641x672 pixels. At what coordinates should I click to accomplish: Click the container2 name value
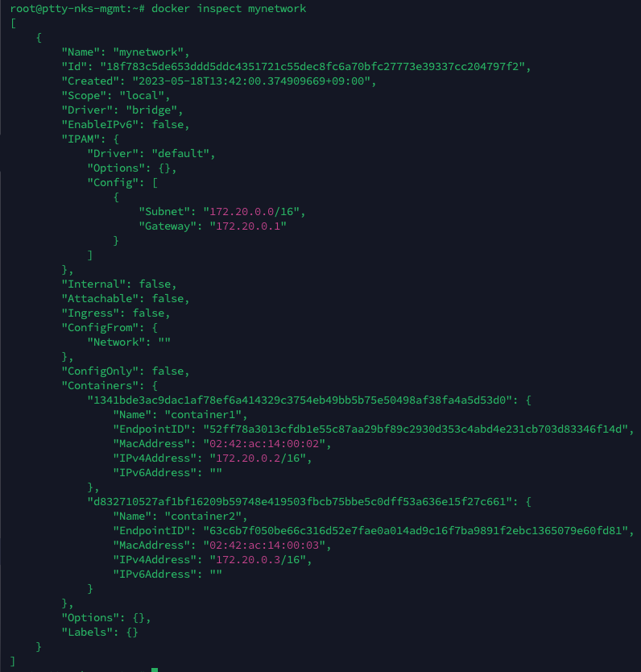coord(204,516)
